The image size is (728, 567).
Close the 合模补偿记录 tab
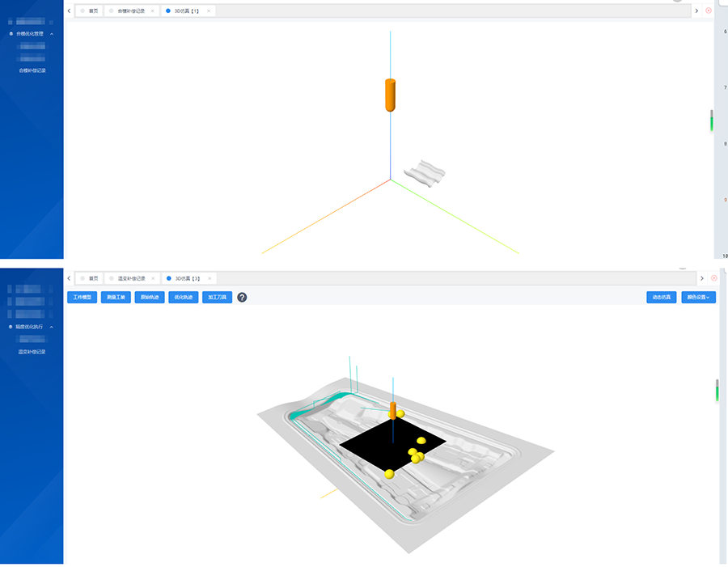click(152, 11)
